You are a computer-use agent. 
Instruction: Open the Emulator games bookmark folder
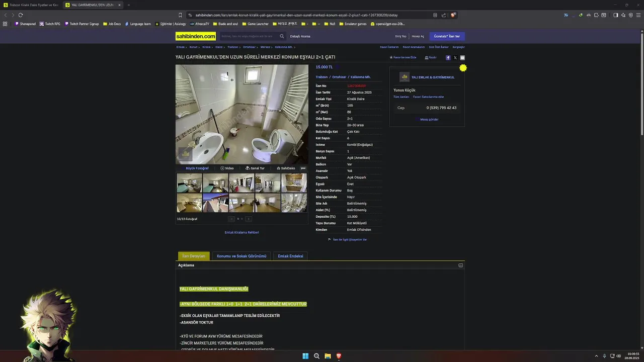[x=353, y=24]
